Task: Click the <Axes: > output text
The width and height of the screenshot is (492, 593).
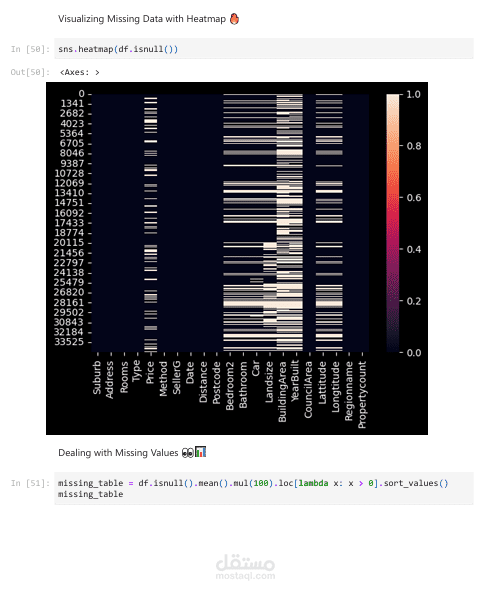Action: point(80,72)
